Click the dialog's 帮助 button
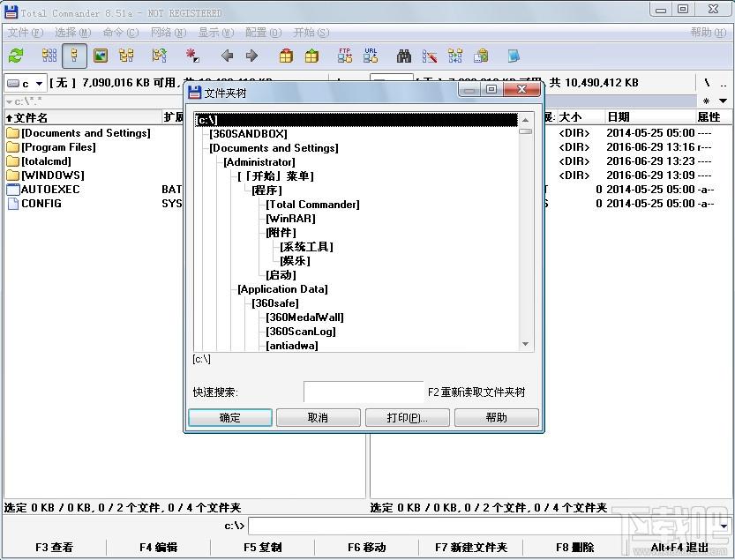The height and width of the screenshot is (560, 735). tap(497, 417)
